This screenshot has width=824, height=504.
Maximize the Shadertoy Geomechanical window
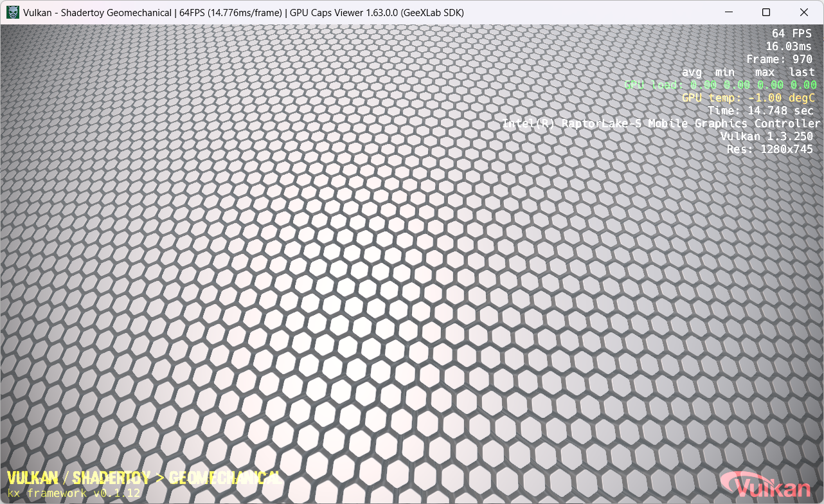pos(766,12)
